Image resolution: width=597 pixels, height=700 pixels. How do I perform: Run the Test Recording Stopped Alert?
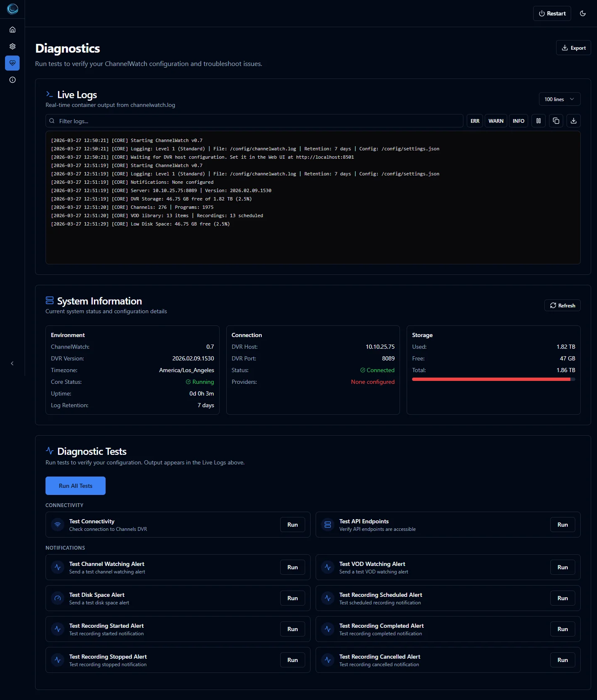click(293, 660)
